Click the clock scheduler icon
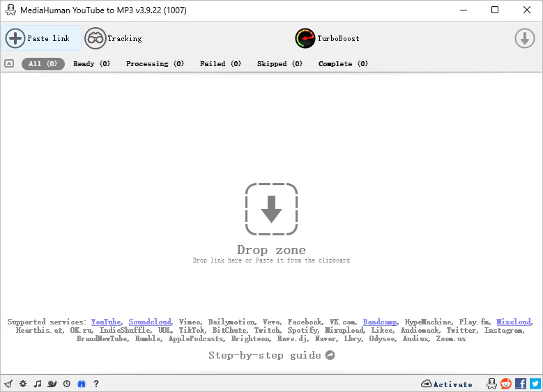This screenshot has width=543, height=392. coord(67,384)
